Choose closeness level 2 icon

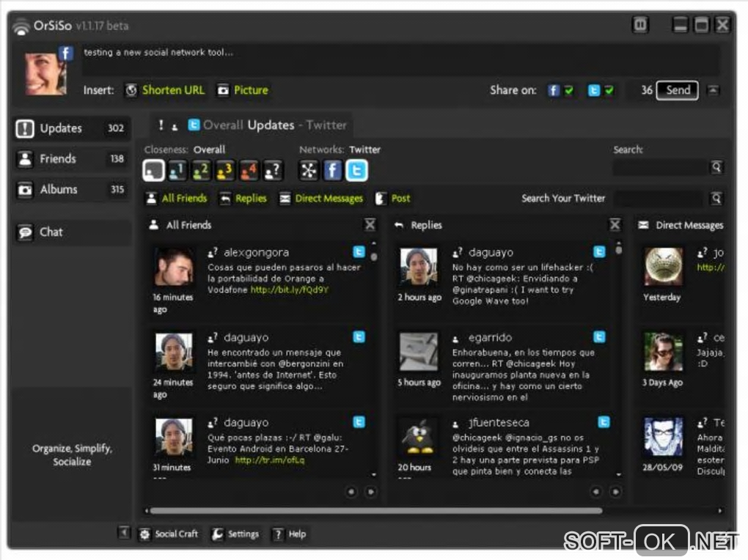pyautogui.click(x=202, y=170)
